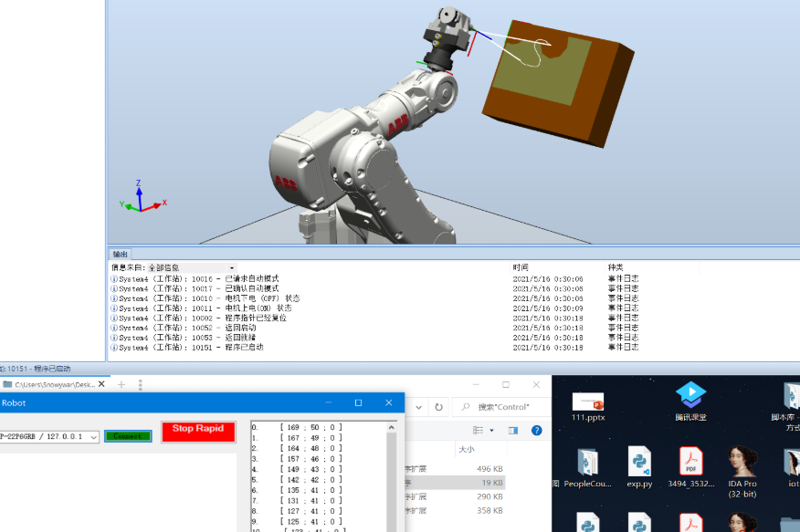Open the 3494_3532 PDF file icon
800x532 pixels.
(690, 463)
